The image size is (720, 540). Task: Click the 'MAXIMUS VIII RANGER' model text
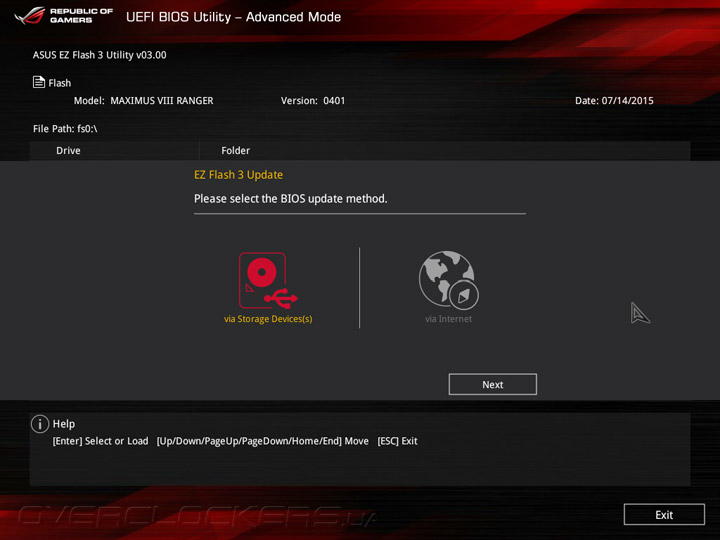point(162,101)
